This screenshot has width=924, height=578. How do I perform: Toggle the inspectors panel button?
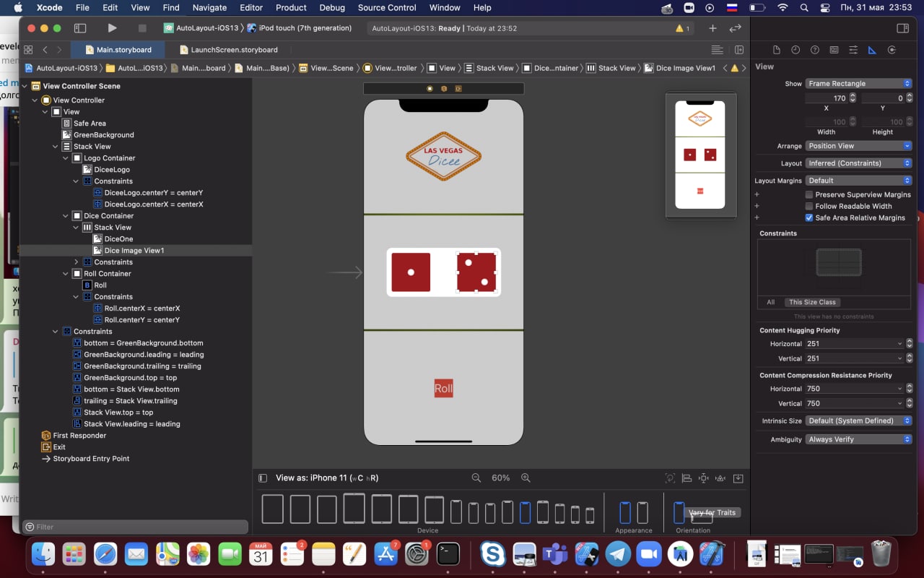point(902,28)
